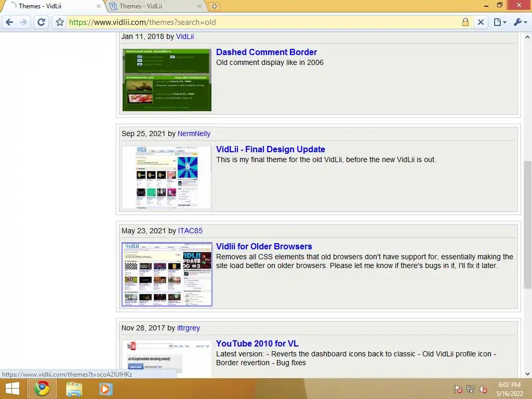Open the clock showing 6:02 PM
Viewport: 532px width, 399px height.
(x=509, y=389)
